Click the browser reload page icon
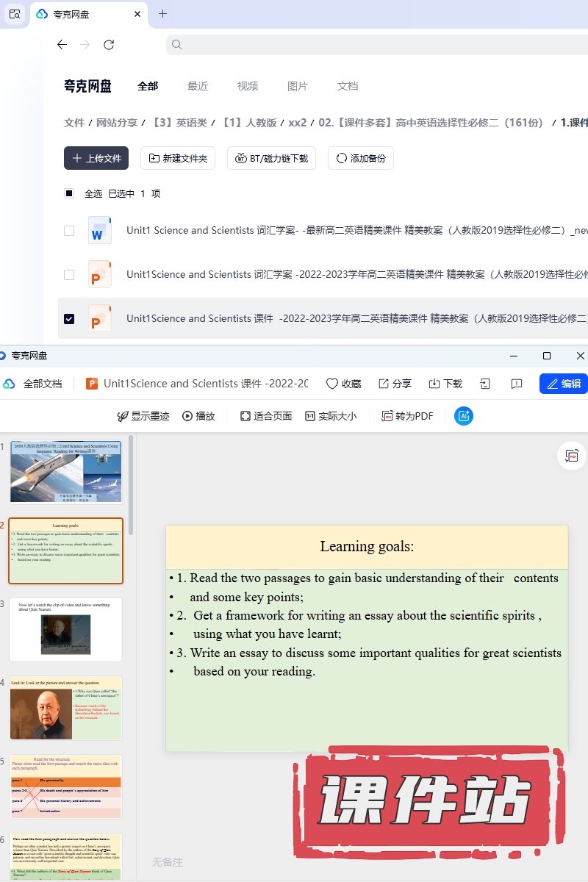The width and height of the screenshot is (588, 882). click(109, 45)
